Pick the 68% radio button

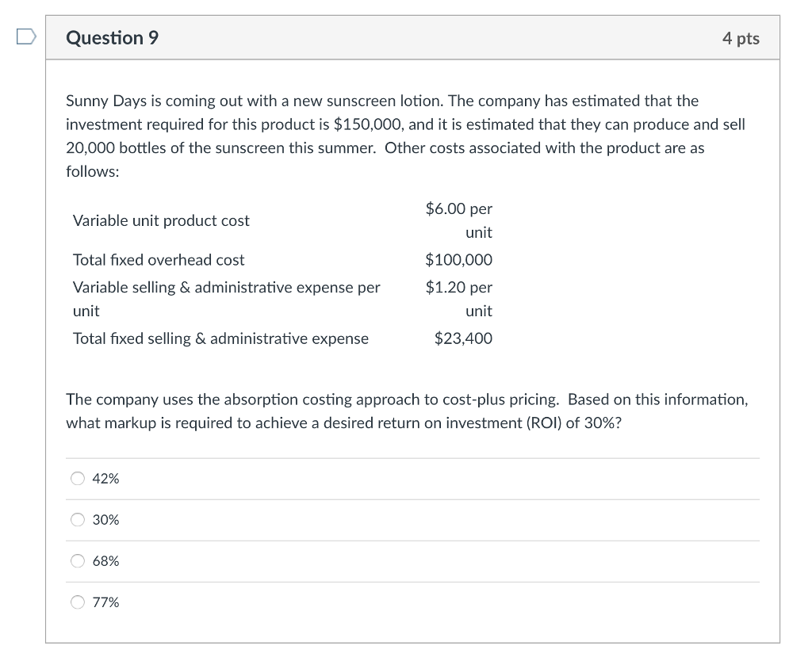78,561
